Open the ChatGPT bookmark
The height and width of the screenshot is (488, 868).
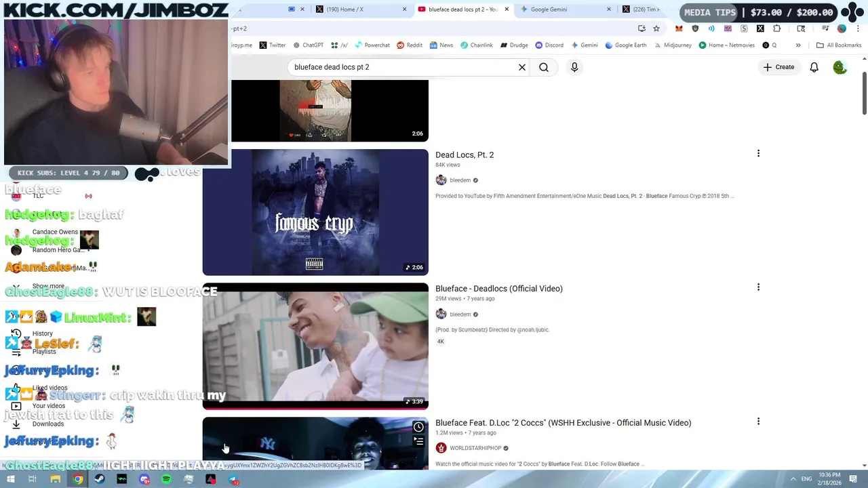(308, 45)
